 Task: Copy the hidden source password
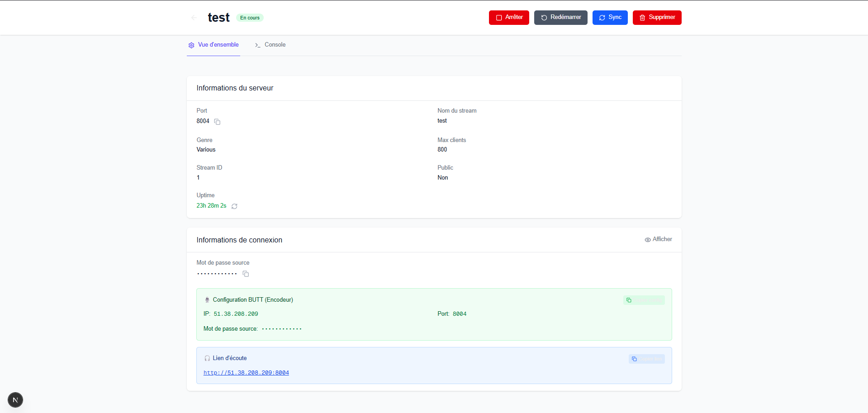coord(246,274)
